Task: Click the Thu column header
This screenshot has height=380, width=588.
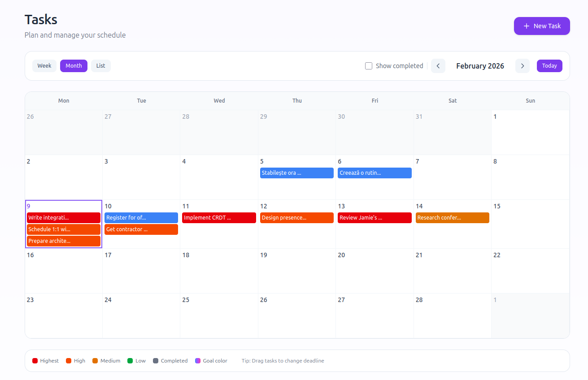Action: pyautogui.click(x=297, y=101)
